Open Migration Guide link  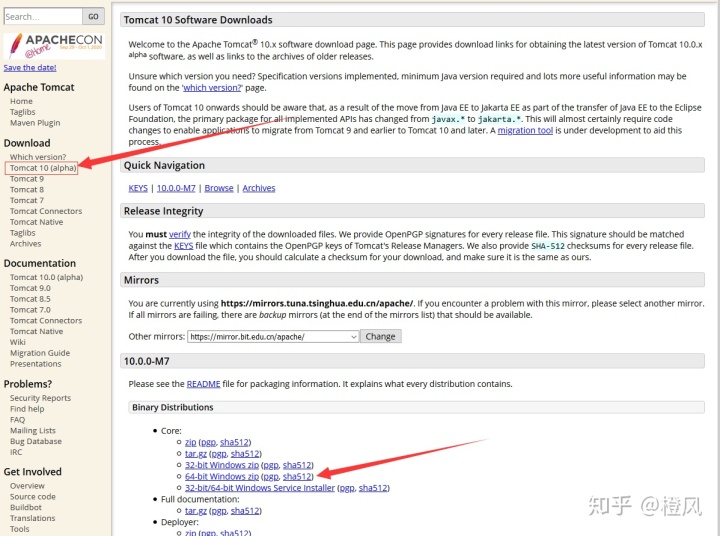40,353
